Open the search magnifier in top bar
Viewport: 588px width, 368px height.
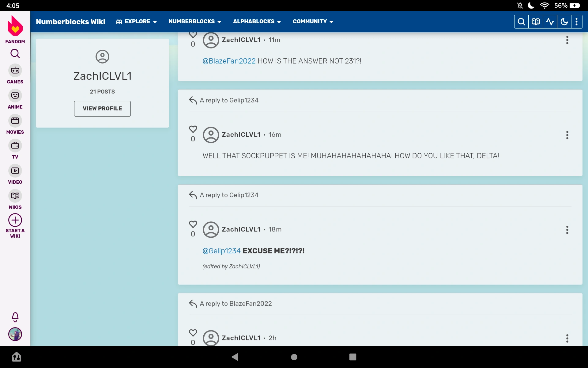coord(521,21)
